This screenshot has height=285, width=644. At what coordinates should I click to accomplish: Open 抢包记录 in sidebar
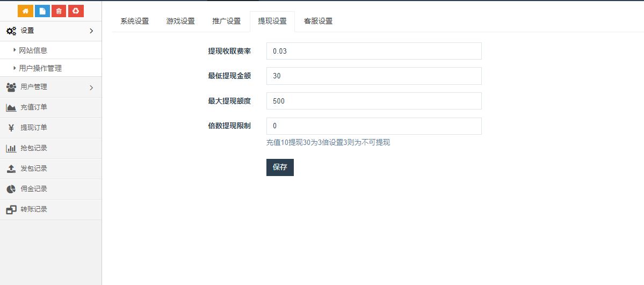[x=51, y=148]
